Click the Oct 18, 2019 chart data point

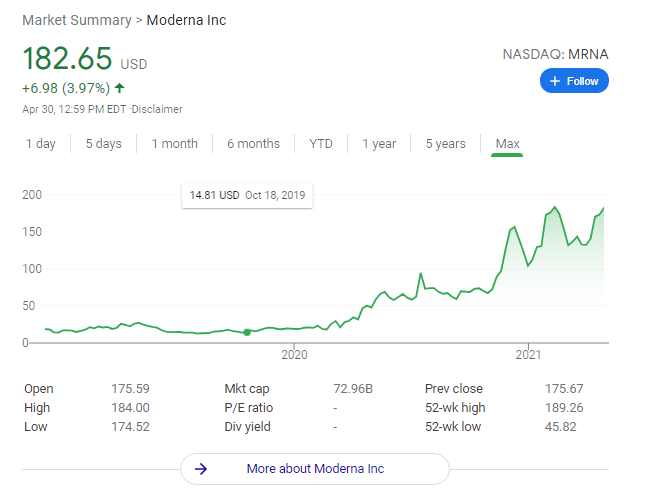pos(247,331)
